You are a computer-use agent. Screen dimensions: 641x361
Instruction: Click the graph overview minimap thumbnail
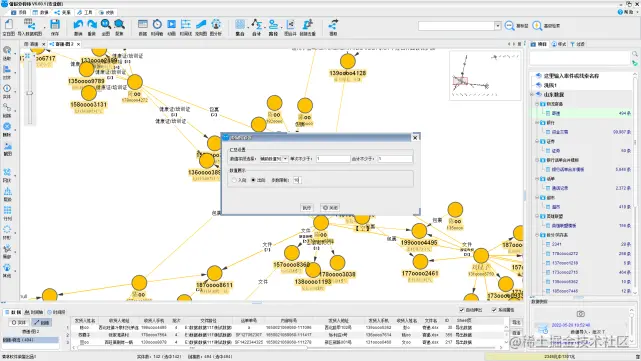tap(485, 75)
